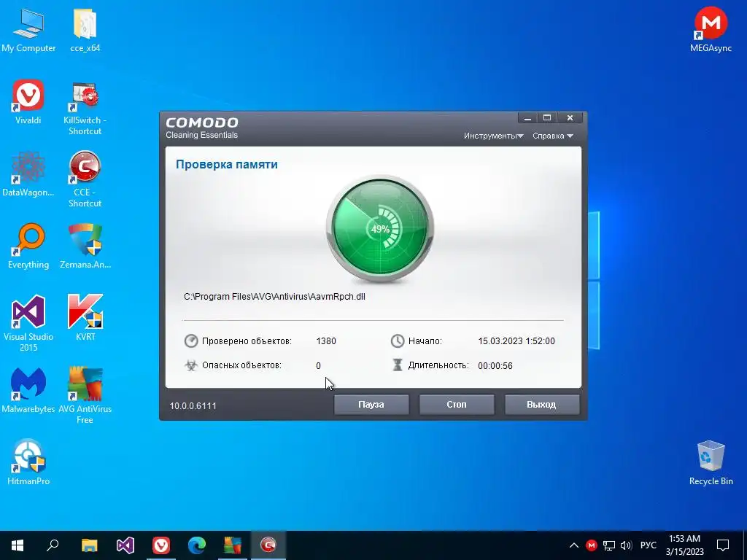The width and height of the screenshot is (747, 560).
Task: Switch to Visual Studio in taskbar
Action: pos(125,545)
